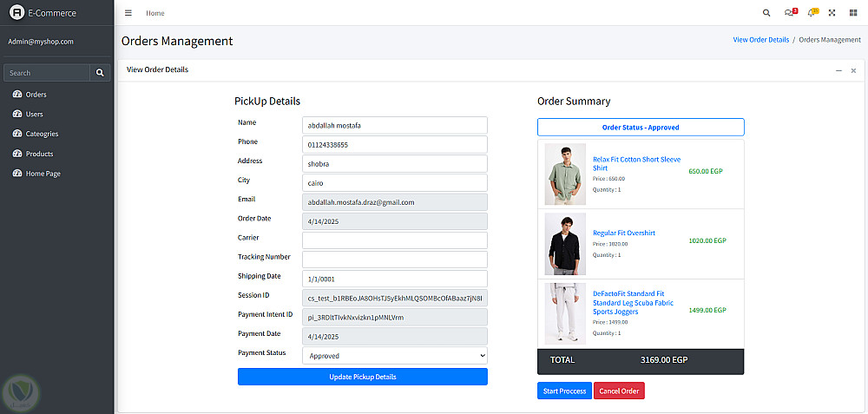
Task: Open Users in the sidebar
Action: tap(34, 114)
